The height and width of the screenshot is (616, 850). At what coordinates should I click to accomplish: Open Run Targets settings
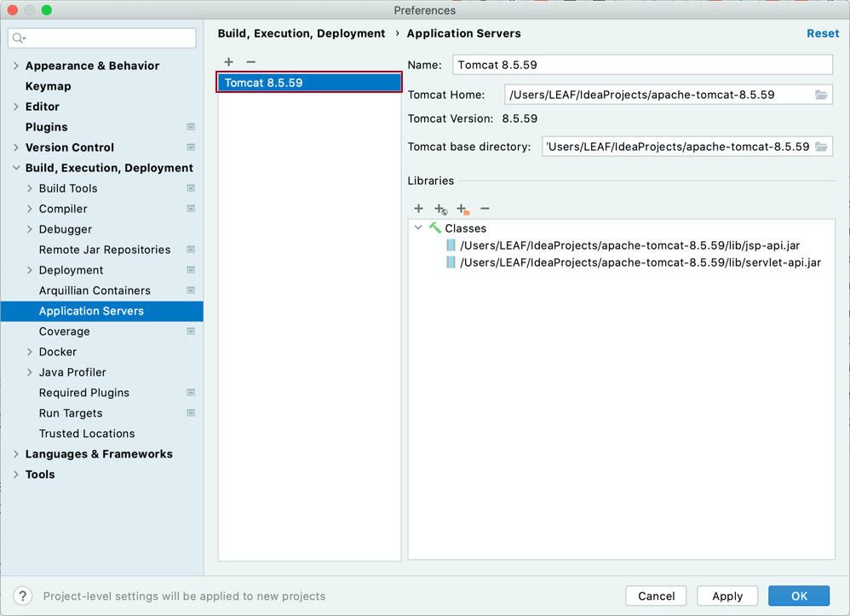(71, 413)
